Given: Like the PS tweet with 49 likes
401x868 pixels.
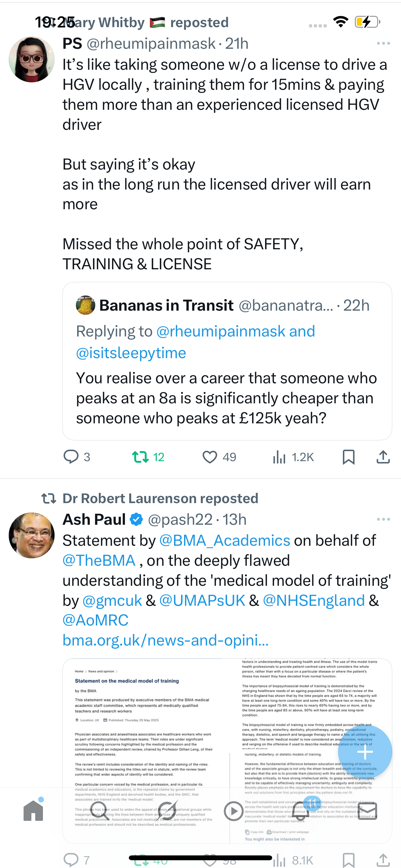Looking at the screenshot, I should [x=210, y=457].
